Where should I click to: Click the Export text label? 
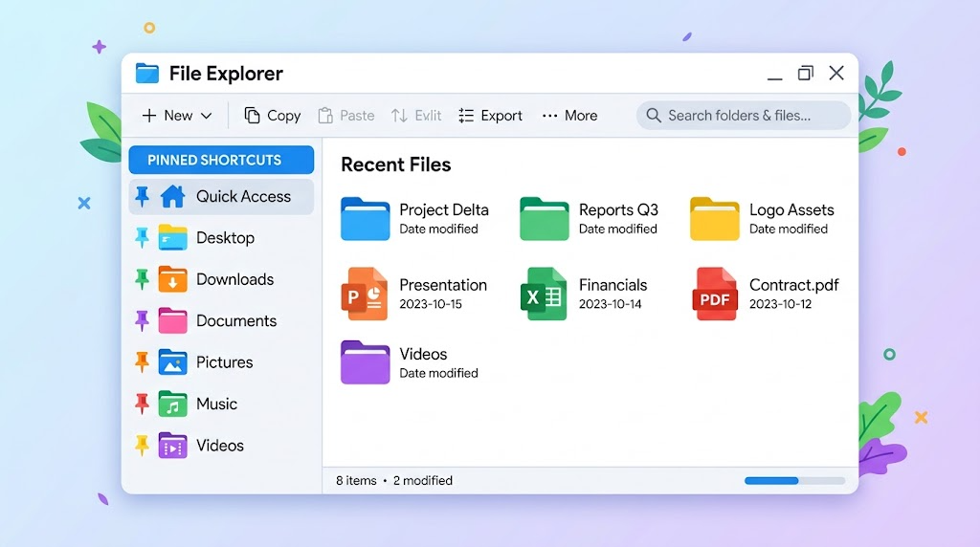[x=501, y=116]
